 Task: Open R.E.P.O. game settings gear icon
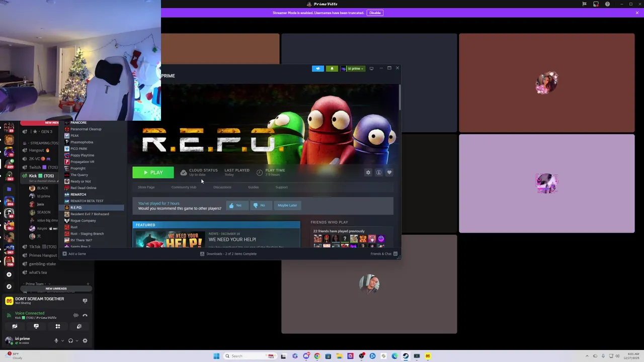(368, 172)
